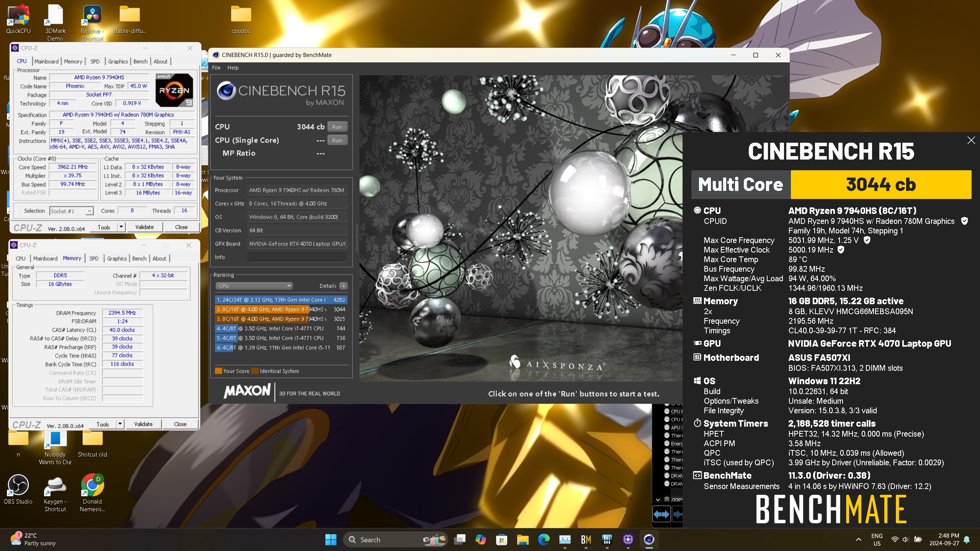This screenshot has height=551, width=980.
Task: Open Tools dropdown arrow in Memory tab window
Action: 120,424
